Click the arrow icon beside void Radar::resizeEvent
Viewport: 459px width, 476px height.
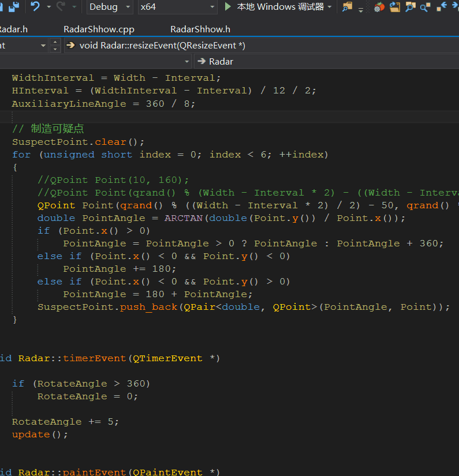71,46
